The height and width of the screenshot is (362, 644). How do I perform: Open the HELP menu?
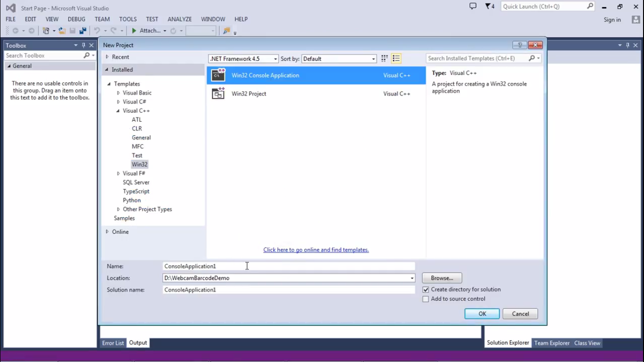241,19
